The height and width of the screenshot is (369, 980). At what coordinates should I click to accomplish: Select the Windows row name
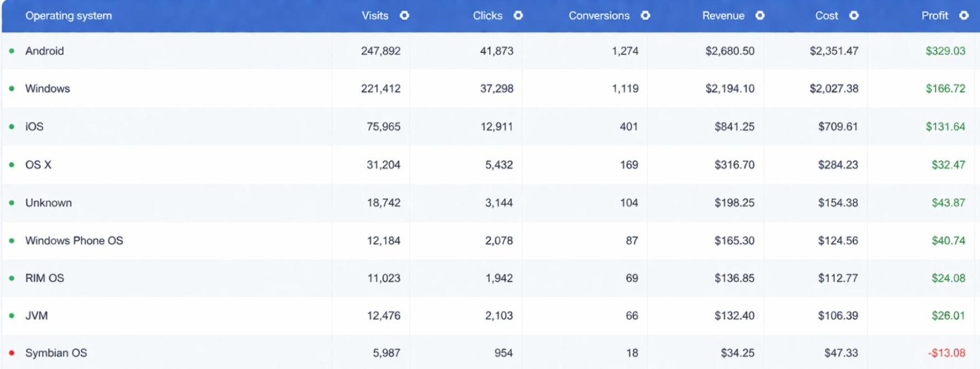[48, 89]
